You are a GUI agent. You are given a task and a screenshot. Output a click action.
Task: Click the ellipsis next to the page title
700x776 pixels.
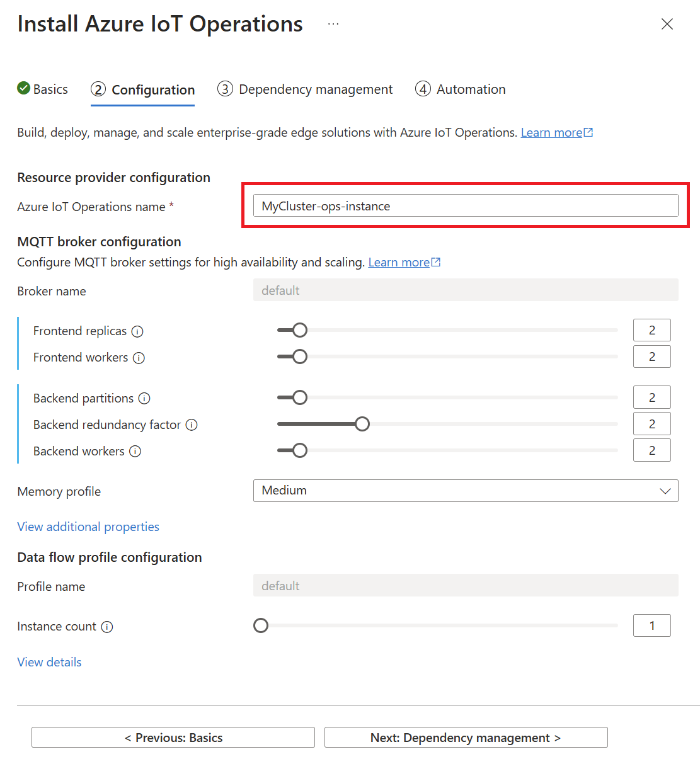pyautogui.click(x=333, y=24)
